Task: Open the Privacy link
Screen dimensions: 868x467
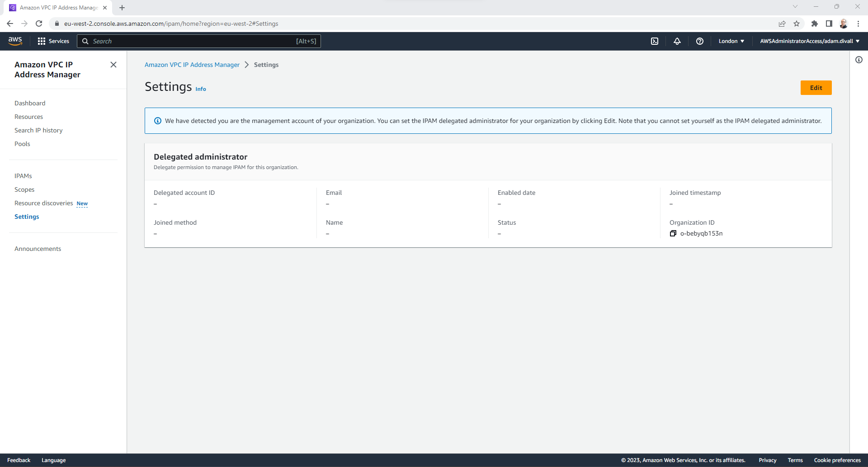Action: tap(768, 460)
